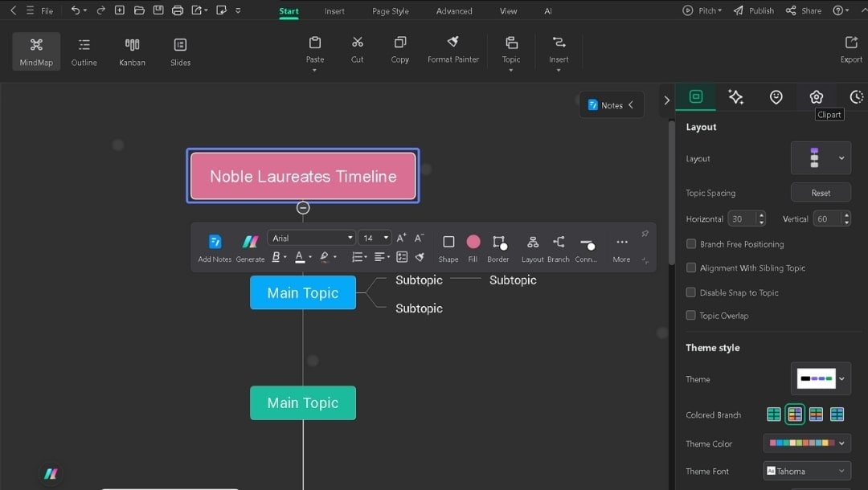868x490 pixels.
Task: Open the Notes panel button
Action: point(611,105)
